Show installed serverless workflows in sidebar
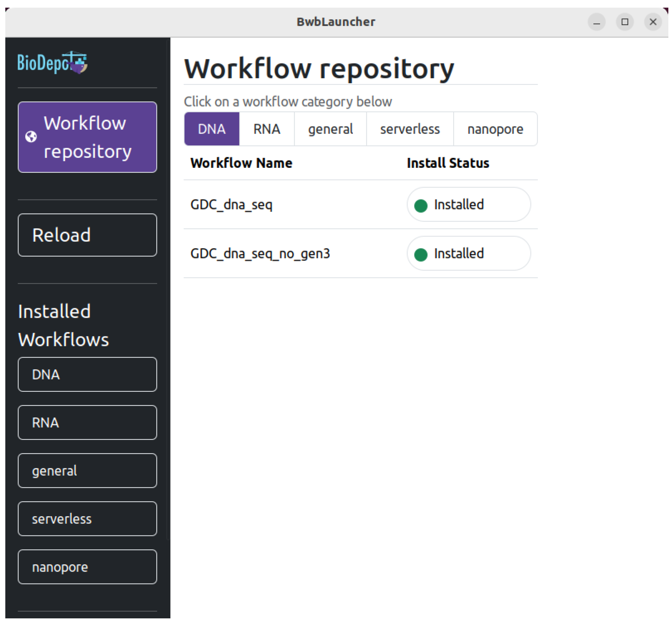 (x=87, y=518)
